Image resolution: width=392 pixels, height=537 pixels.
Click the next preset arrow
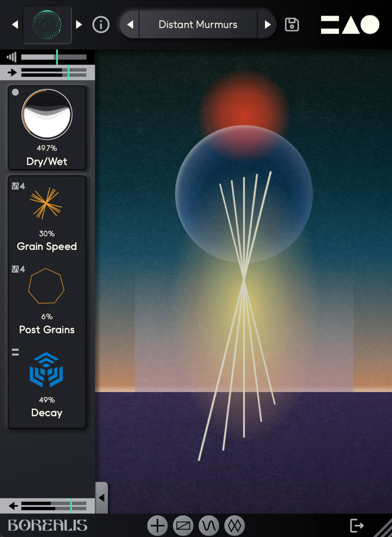coord(268,24)
